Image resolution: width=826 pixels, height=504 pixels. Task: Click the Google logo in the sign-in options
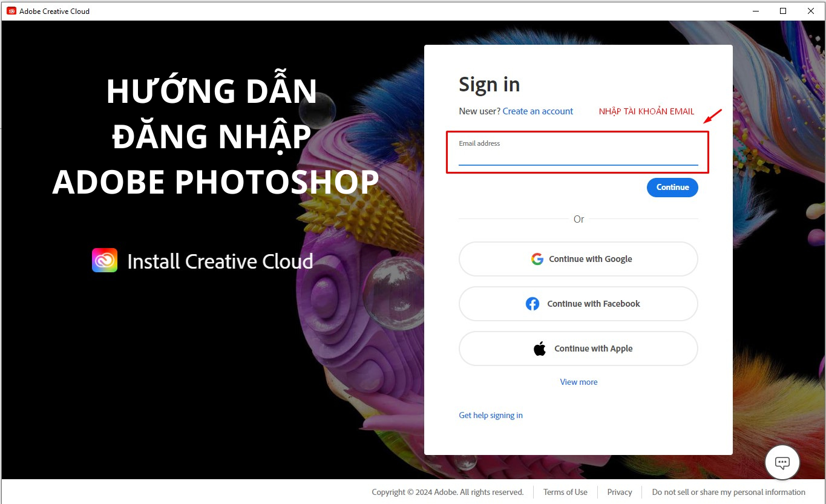click(537, 259)
